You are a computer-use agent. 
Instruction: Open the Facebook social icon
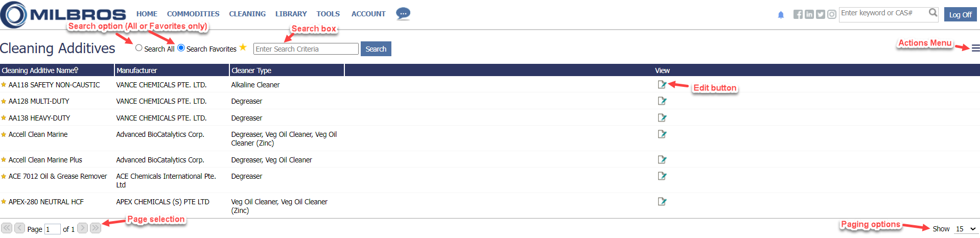pos(798,14)
